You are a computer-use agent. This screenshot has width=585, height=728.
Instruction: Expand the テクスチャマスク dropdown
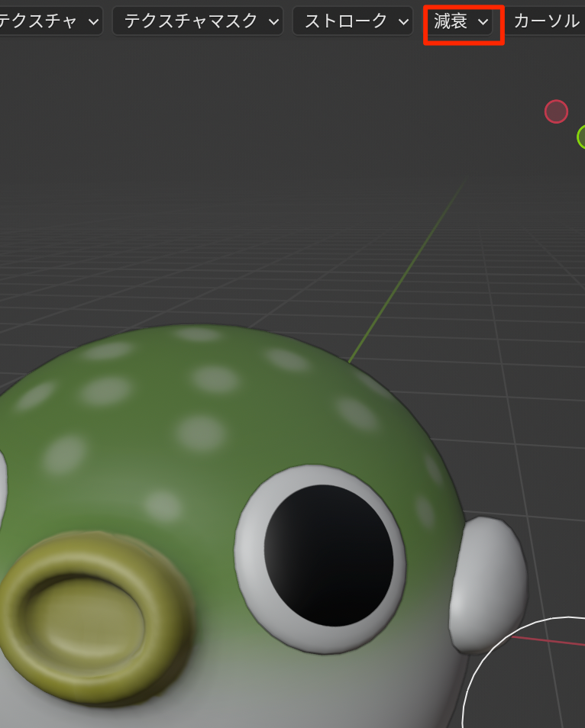[198, 21]
